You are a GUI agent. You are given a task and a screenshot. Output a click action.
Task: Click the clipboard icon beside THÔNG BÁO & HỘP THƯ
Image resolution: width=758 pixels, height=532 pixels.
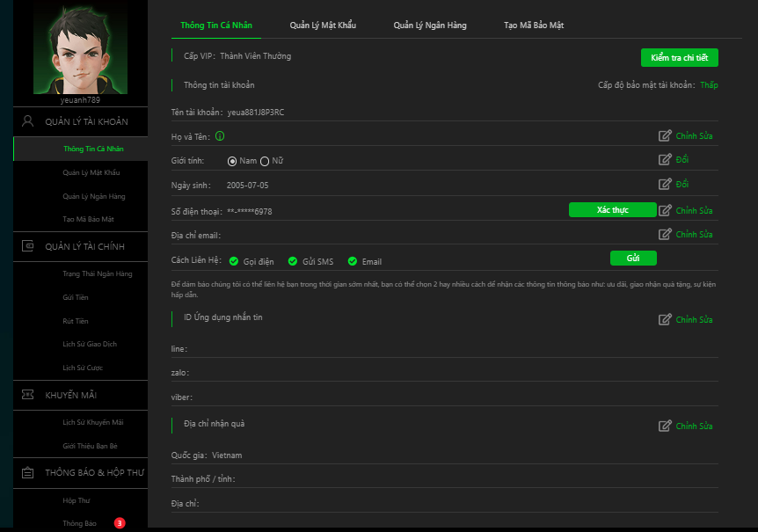27,472
